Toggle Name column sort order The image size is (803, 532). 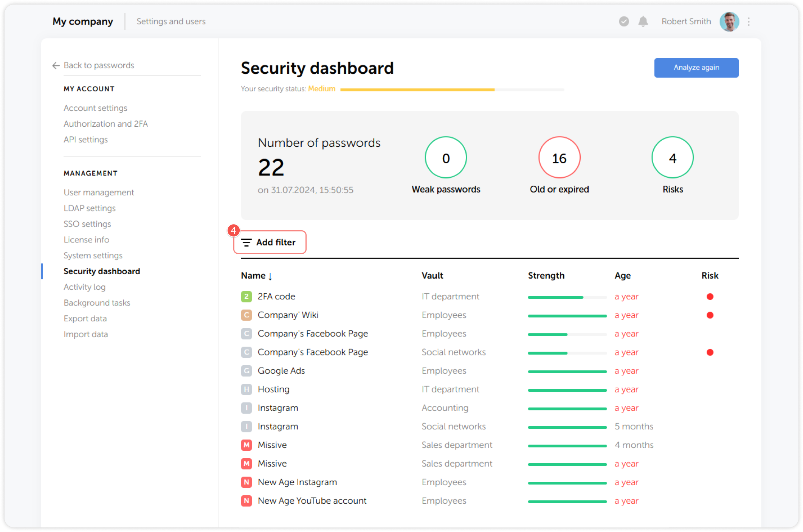click(270, 276)
